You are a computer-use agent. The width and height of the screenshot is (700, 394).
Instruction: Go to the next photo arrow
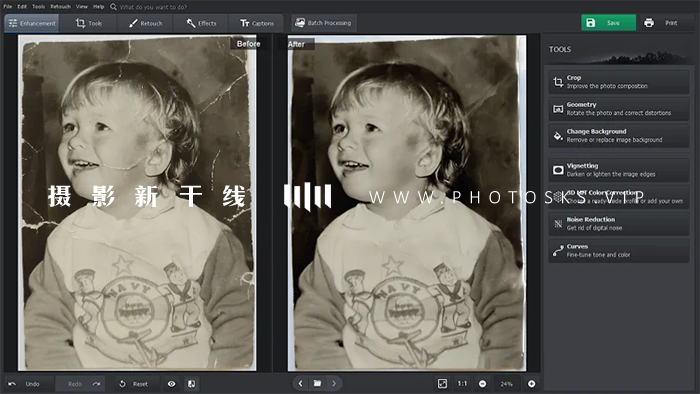334,383
